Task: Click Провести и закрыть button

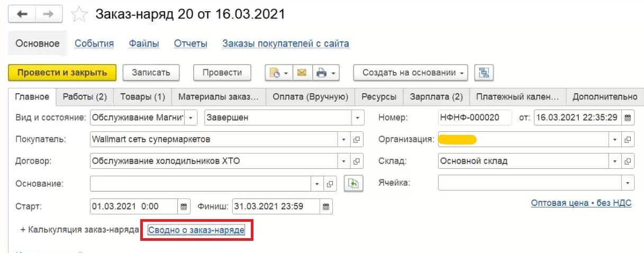Action: click(x=62, y=73)
